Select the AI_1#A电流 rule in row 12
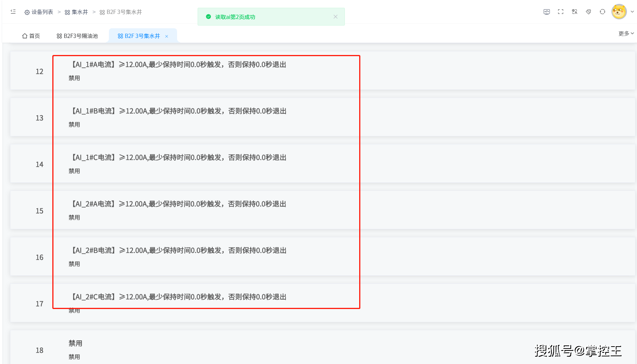The image size is (637, 364). pyautogui.click(x=177, y=65)
